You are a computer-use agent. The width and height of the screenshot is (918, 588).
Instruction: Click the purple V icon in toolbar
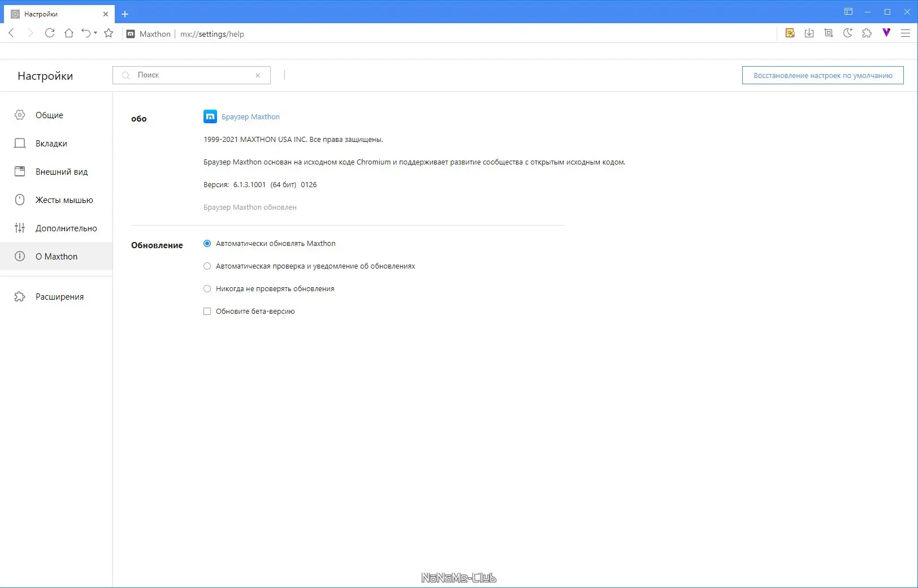tap(886, 33)
